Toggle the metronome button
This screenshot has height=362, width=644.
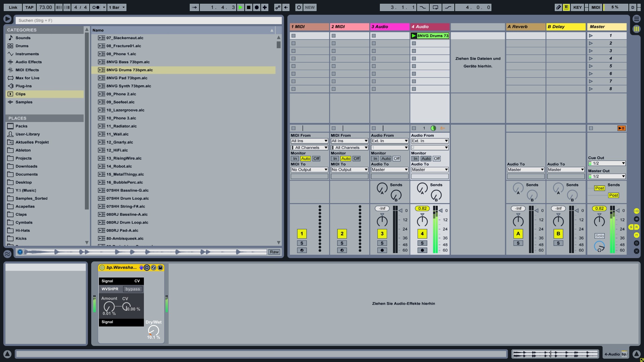click(96, 7)
